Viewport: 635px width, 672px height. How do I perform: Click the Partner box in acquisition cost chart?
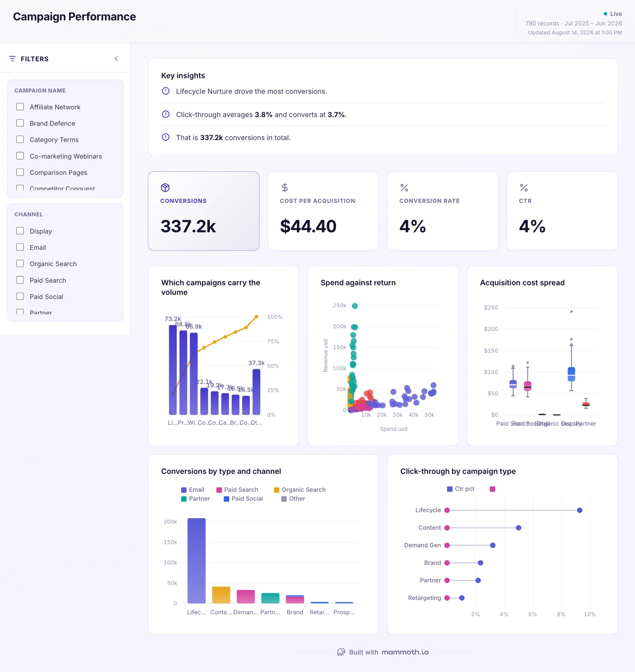pyautogui.click(x=586, y=404)
